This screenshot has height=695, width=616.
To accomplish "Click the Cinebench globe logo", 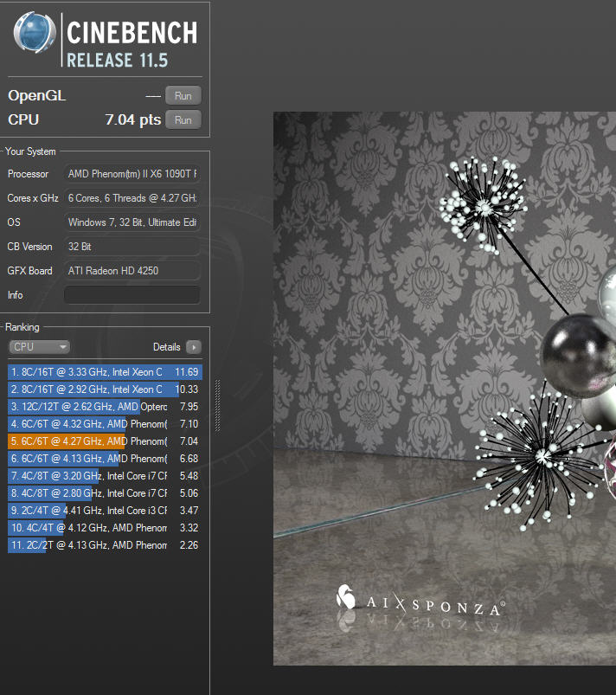I will coord(35,33).
